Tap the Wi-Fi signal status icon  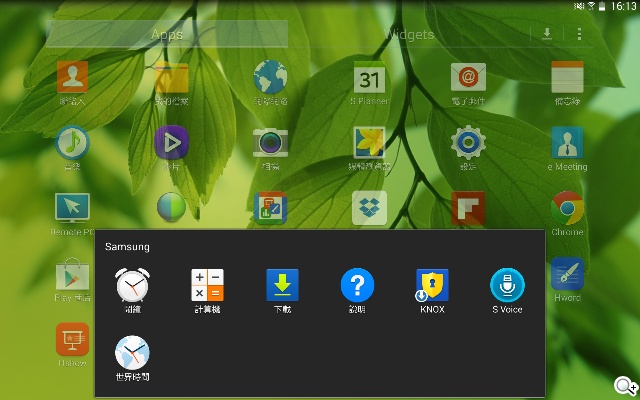(x=591, y=6)
